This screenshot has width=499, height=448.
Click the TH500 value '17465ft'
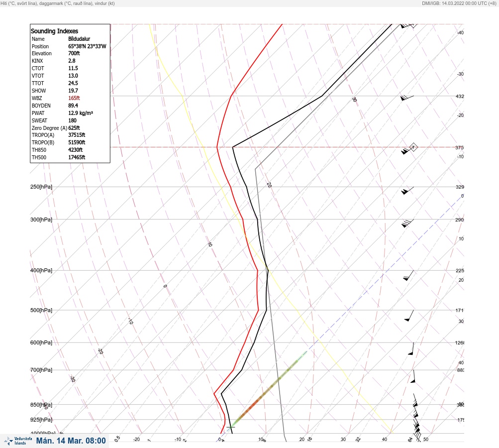click(77, 157)
